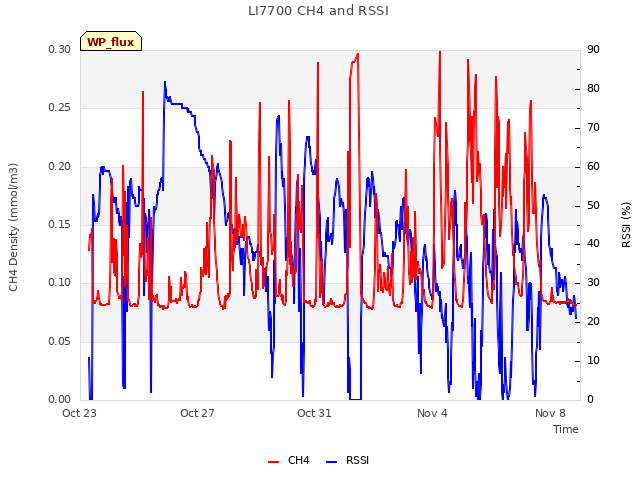Click the 80 right axis value
This screenshot has height=480, width=640.
click(593, 89)
